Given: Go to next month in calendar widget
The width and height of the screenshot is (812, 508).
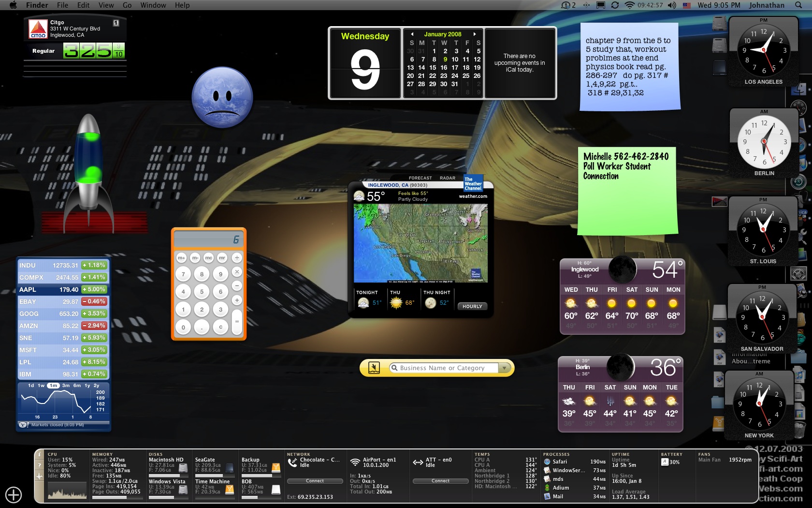Looking at the screenshot, I should pyautogui.click(x=475, y=34).
